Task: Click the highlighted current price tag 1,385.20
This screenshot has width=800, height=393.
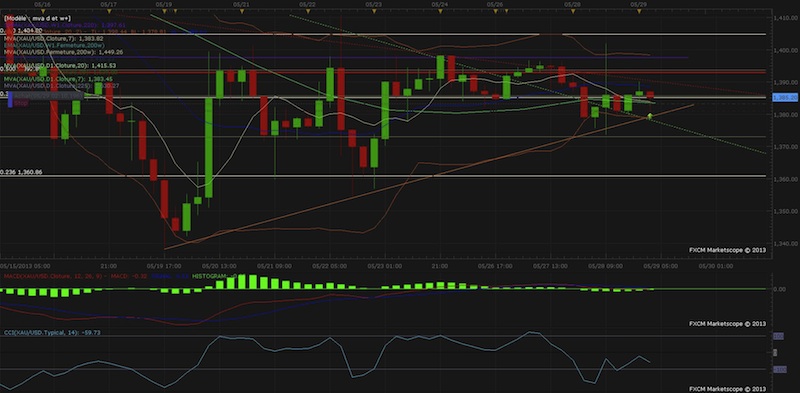Action: click(x=786, y=97)
